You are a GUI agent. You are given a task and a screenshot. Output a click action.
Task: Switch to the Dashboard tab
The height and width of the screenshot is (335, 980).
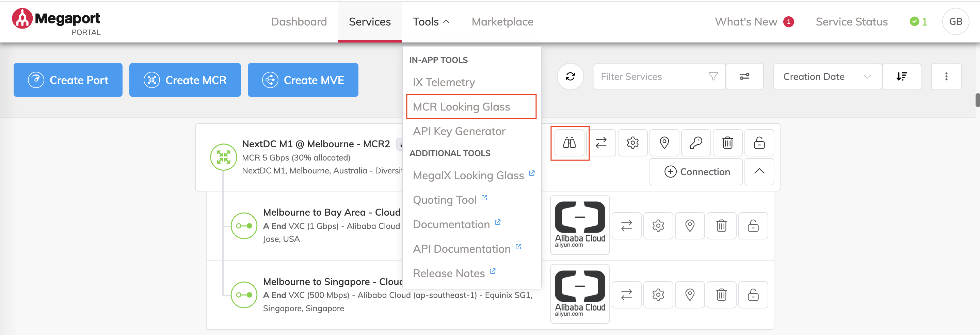tap(299, 22)
